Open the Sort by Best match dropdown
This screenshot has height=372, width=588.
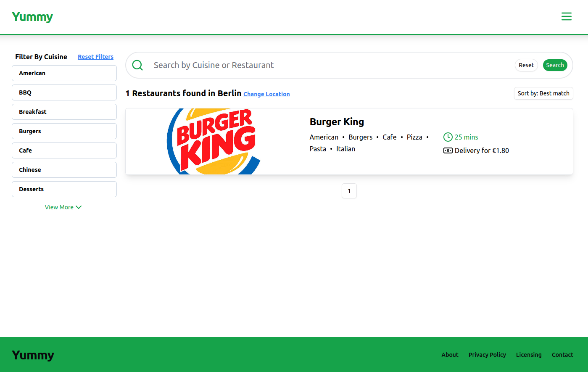coord(543,93)
